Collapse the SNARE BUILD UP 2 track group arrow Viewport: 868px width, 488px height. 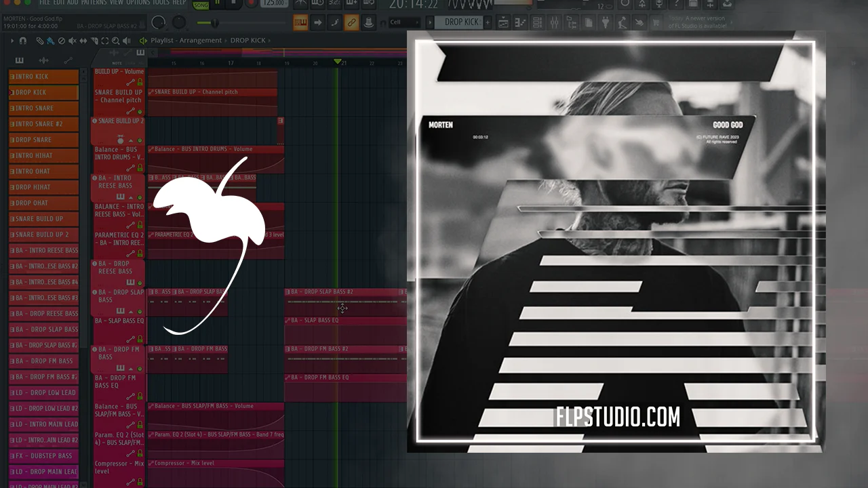coord(132,140)
